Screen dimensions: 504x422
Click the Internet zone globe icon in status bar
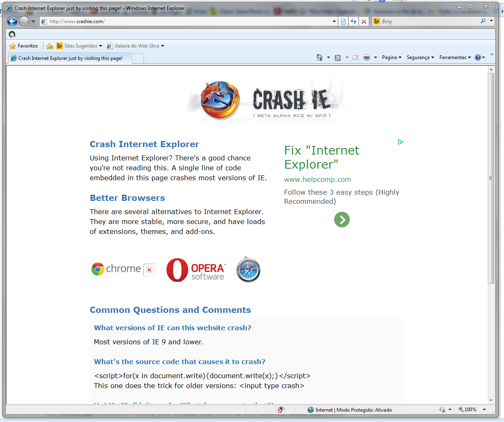click(311, 410)
